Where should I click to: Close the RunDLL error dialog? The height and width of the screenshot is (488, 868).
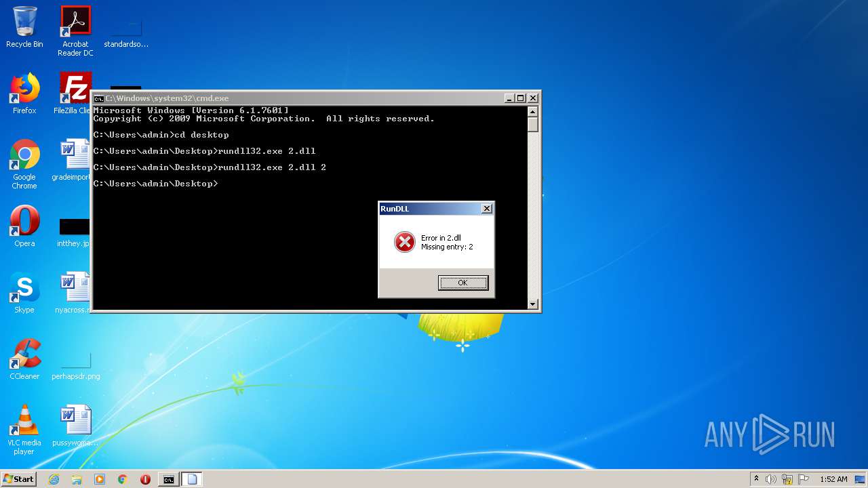(486, 209)
